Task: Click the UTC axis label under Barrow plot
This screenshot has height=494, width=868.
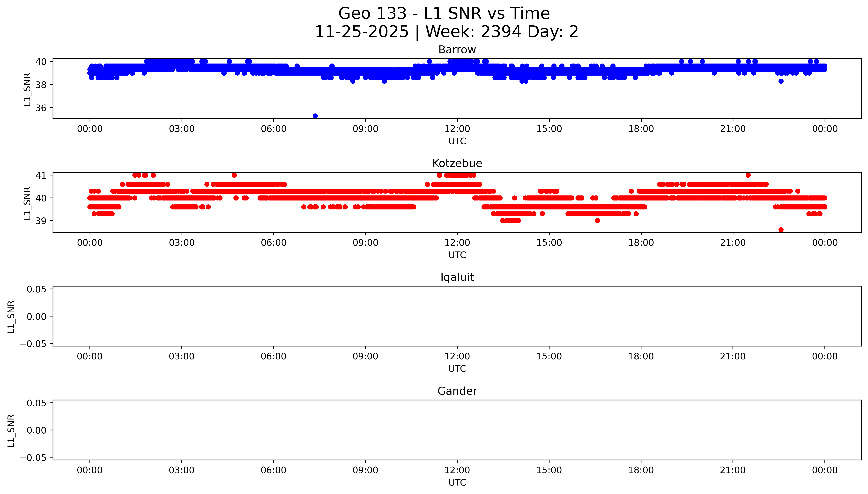Action: 457,141
